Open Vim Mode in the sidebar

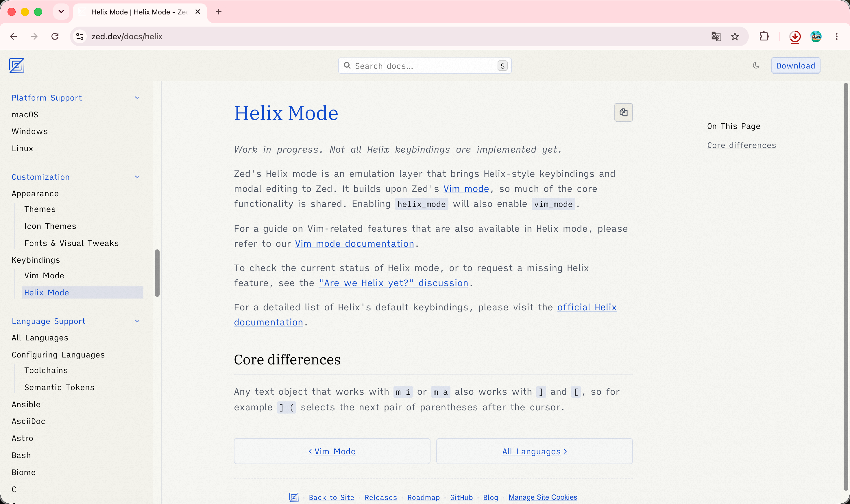(x=44, y=276)
